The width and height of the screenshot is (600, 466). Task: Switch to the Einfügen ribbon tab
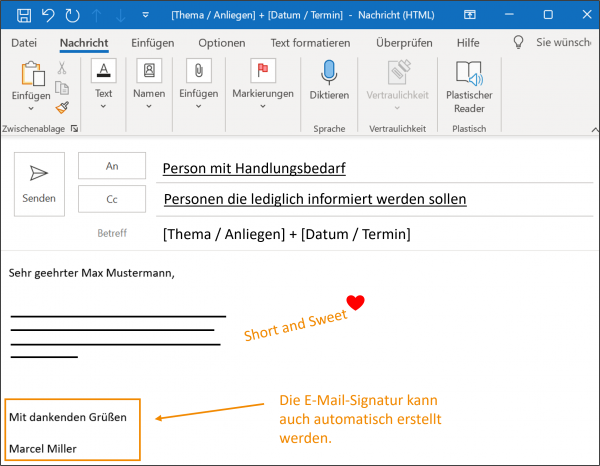point(153,43)
